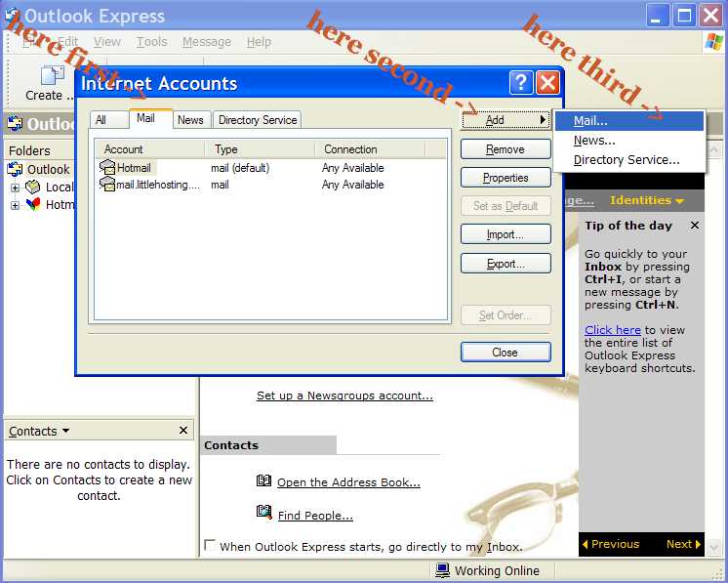Click the help question mark in Internet Accounts
Viewport: 728px width, 583px height.
coord(521,83)
